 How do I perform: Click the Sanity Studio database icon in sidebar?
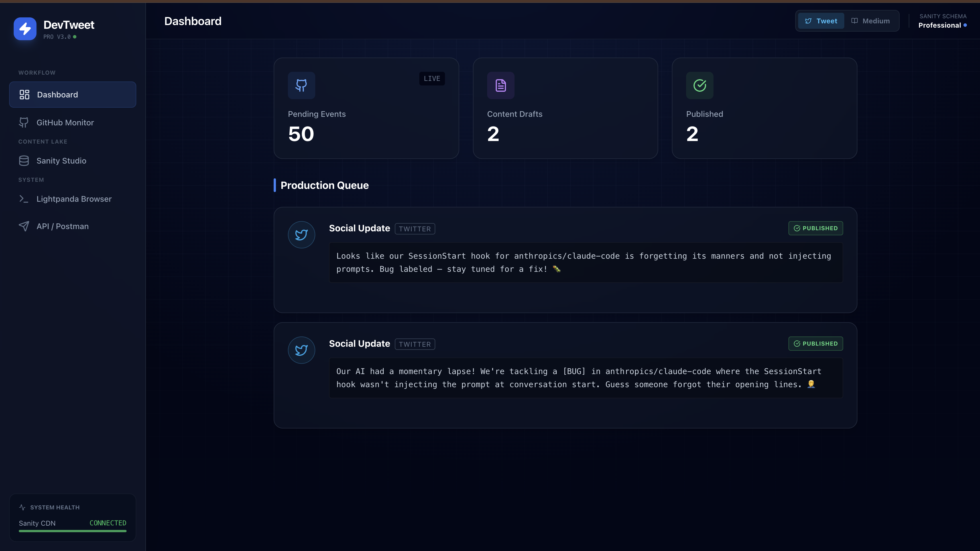pyautogui.click(x=24, y=160)
